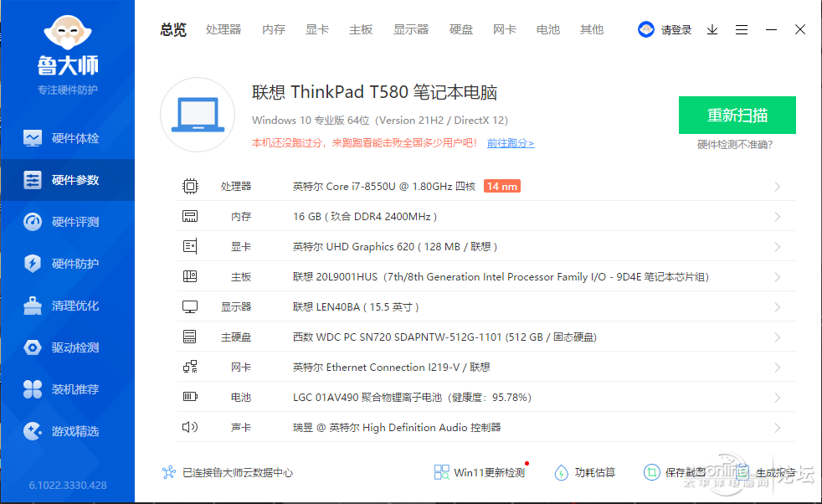Click the monitor display icon

coord(190,306)
